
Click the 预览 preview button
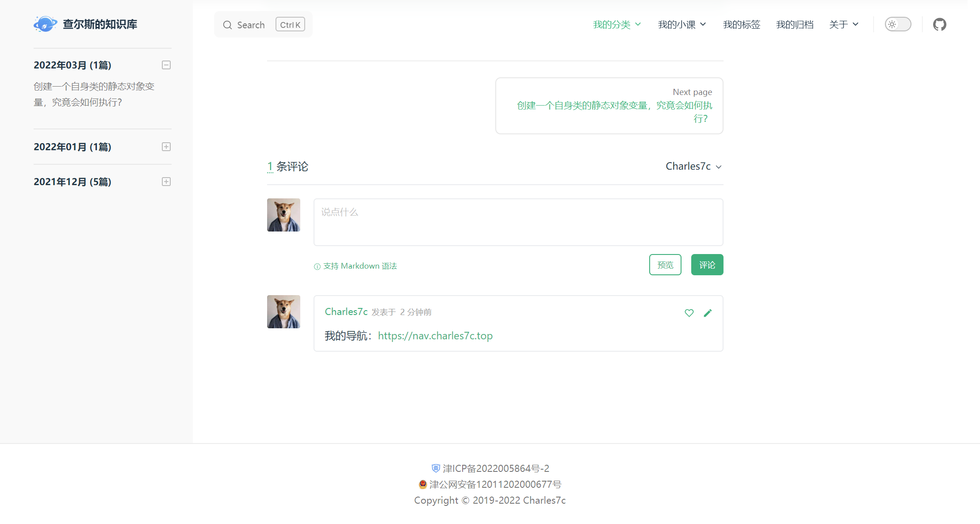(665, 265)
